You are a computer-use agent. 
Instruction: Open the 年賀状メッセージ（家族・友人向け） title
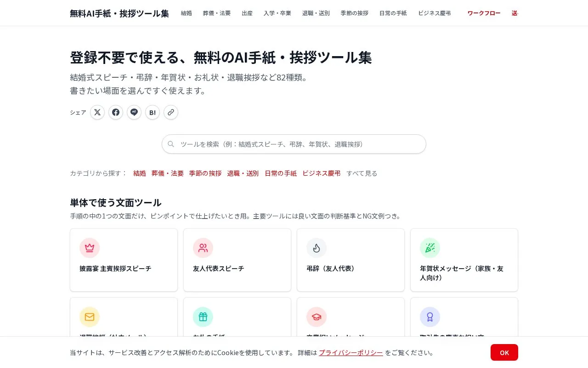(x=462, y=273)
